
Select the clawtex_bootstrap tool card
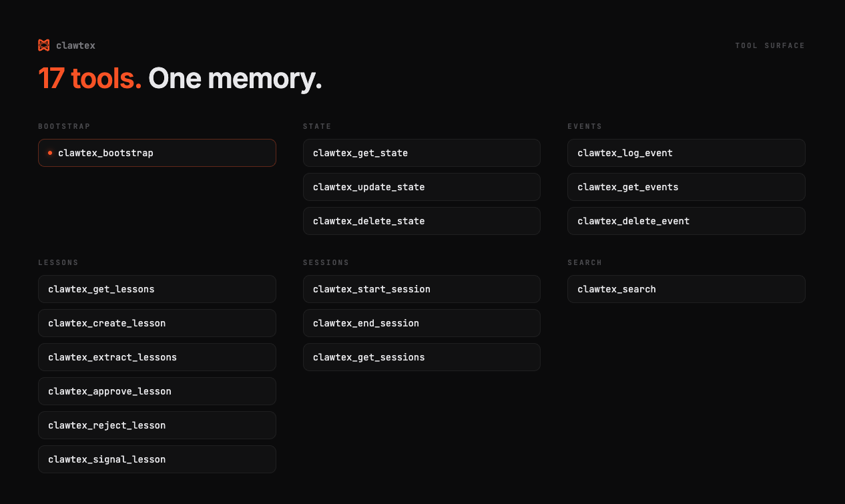pyautogui.click(x=157, y=153)
